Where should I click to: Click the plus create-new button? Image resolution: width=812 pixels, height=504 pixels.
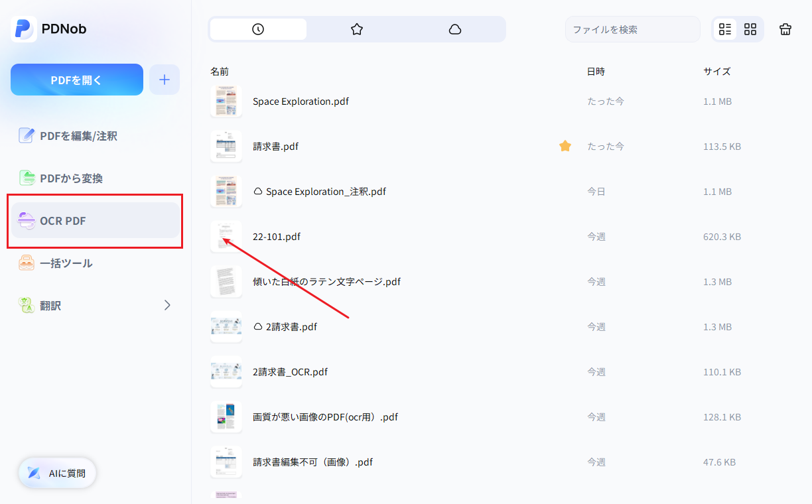[x=165, y=80]
